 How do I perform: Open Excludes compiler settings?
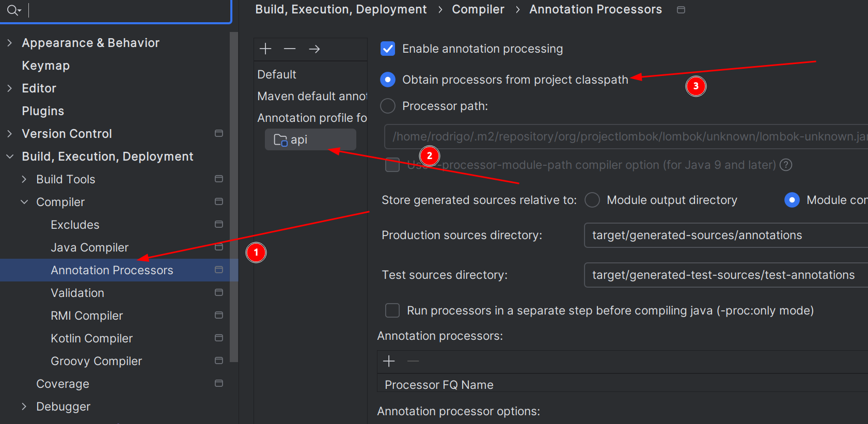pos(75,225)
